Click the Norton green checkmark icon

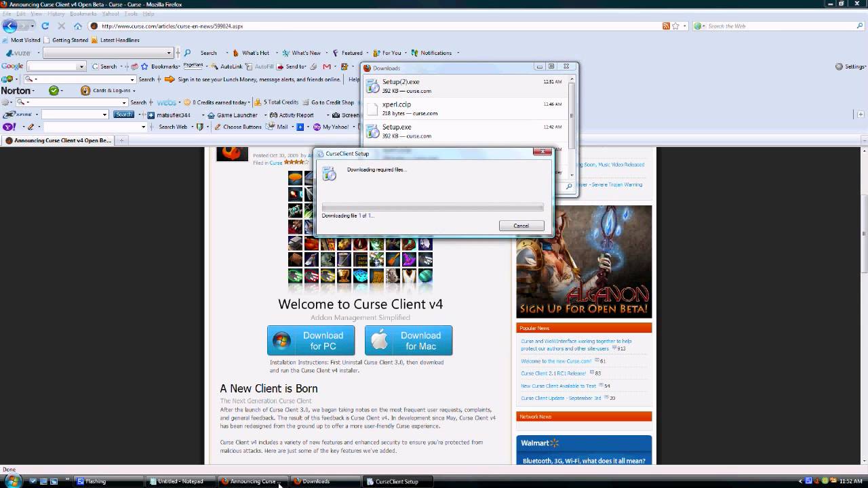54,90
